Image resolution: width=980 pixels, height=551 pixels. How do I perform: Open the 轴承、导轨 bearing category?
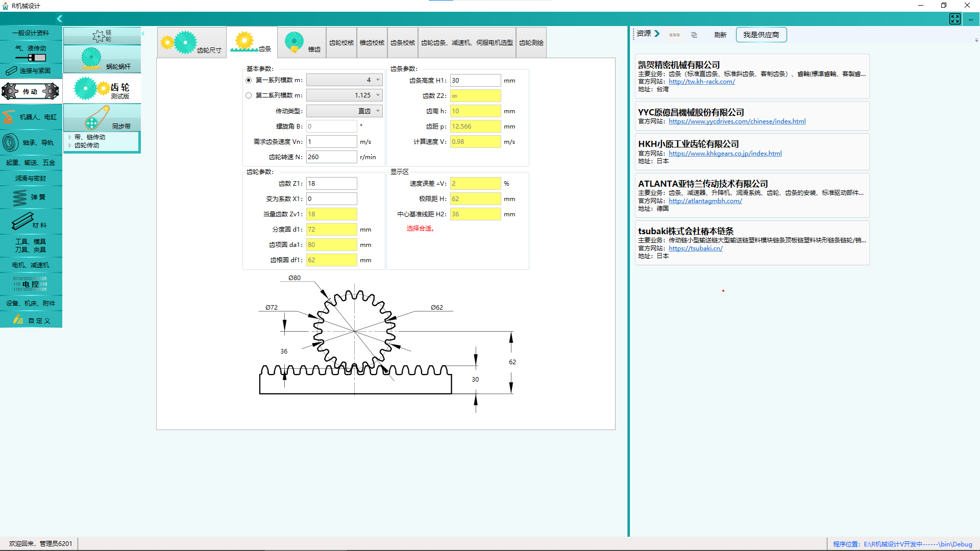point(31,143)
